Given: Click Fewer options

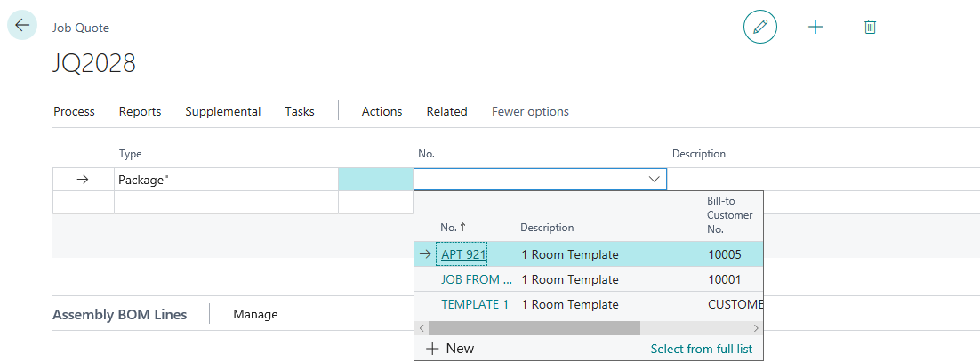Looking at the screenshot, I should click(x=530, y=111).
